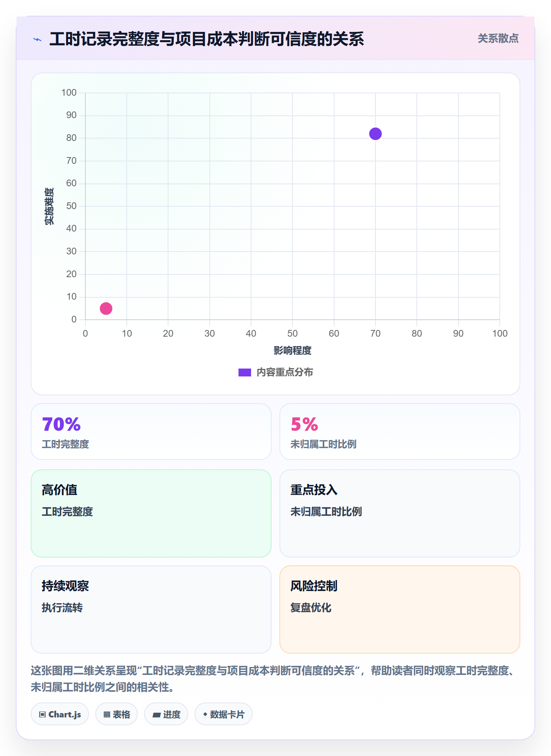Click the 表格 tag chip
Screen dimensions: 551x756
coord(116,714)
